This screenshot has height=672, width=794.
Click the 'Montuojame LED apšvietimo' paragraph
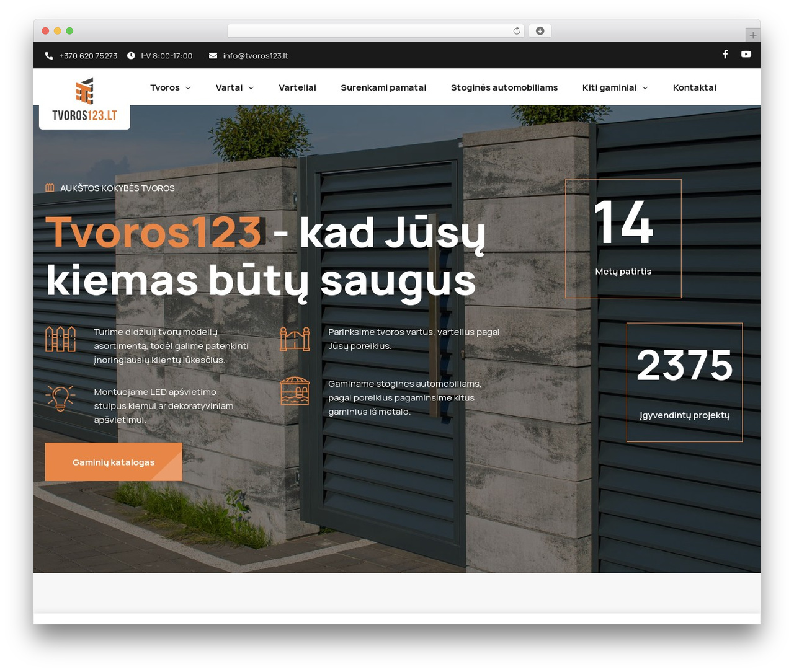click(164, 406)
